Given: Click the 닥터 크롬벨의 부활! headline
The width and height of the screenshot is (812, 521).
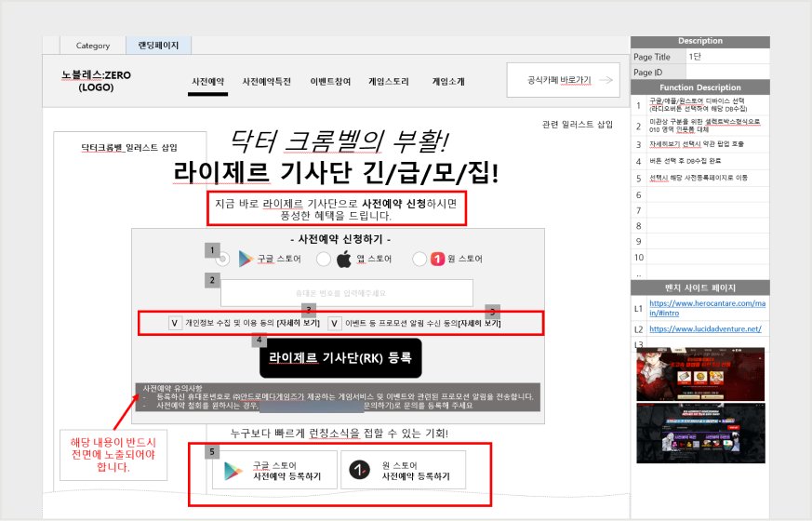Looking at the screenshot, I should point(339,141).
